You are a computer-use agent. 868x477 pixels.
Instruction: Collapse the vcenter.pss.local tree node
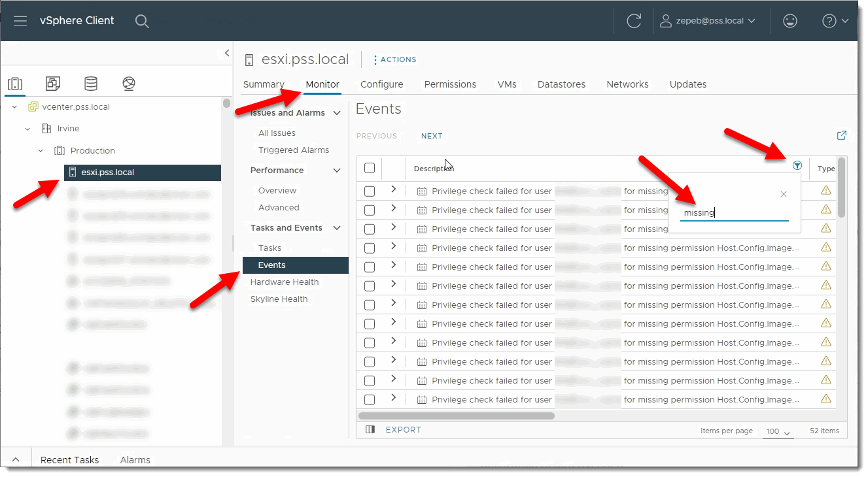[x=14, y=107]
